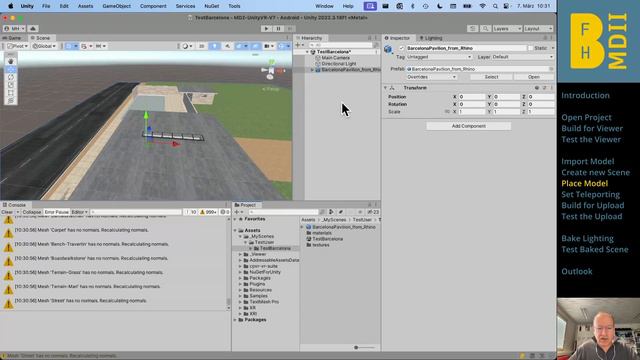640x360 pixels.
Task: Collapse the TestBarcelona scene in Hierarchy
Action: 307,52
